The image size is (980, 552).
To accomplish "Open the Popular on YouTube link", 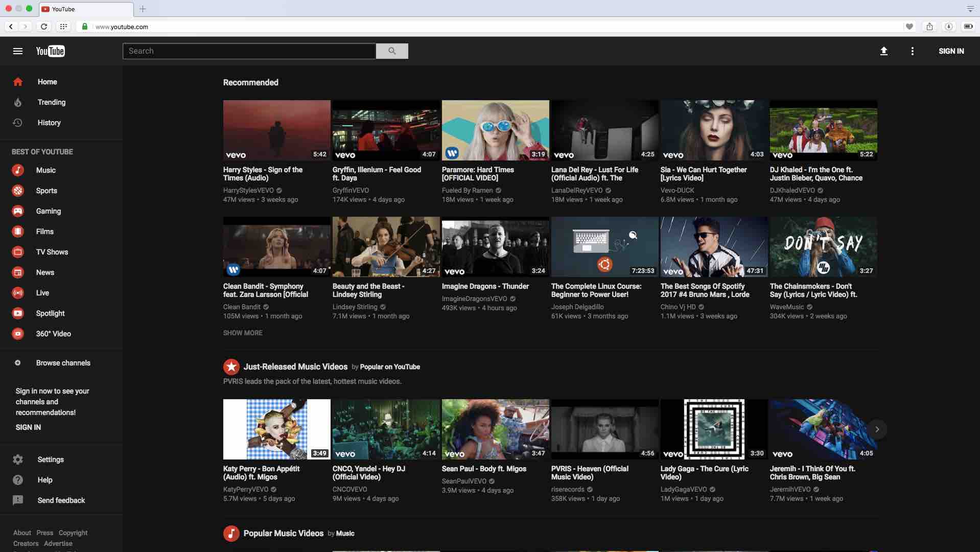I will coord(390,366).
